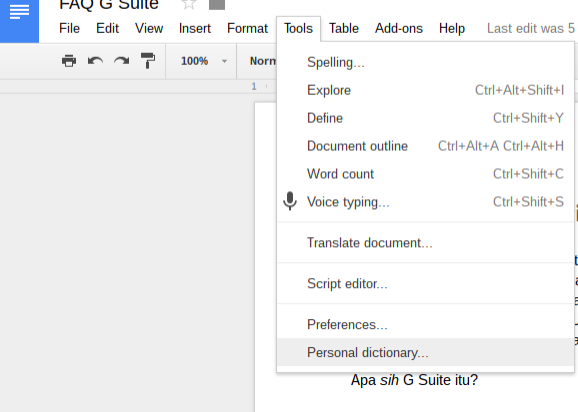Screen dimensions: 578x412
Task: Open the Format menu
Action: [247, 28]
